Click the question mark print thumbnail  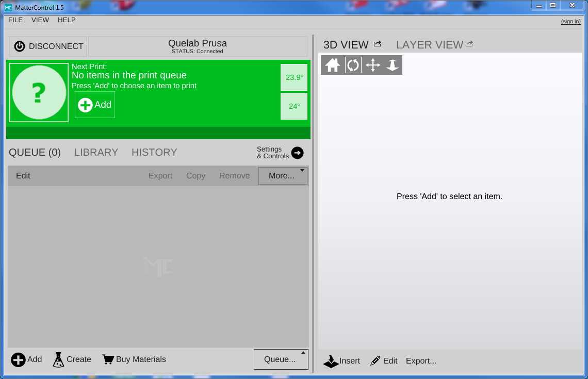click(39, 93)
